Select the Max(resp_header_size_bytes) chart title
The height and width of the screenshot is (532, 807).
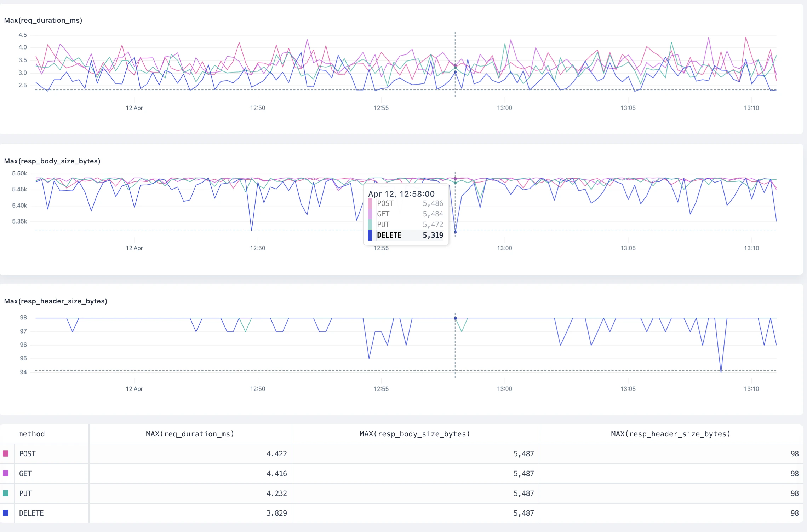pyautogui.click(x=56, y=301)
